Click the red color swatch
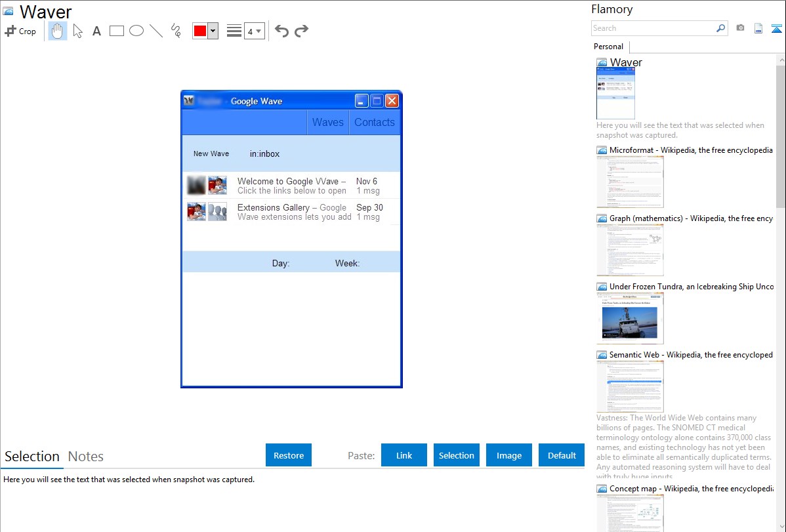 pos(200,31)
